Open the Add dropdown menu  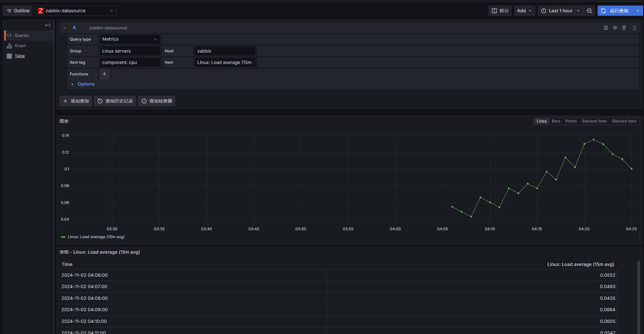pyautogui.click(x=524, y=11)
